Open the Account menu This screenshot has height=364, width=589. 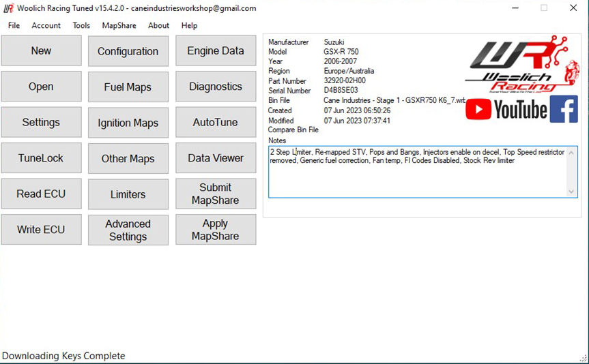click(46, 25)
